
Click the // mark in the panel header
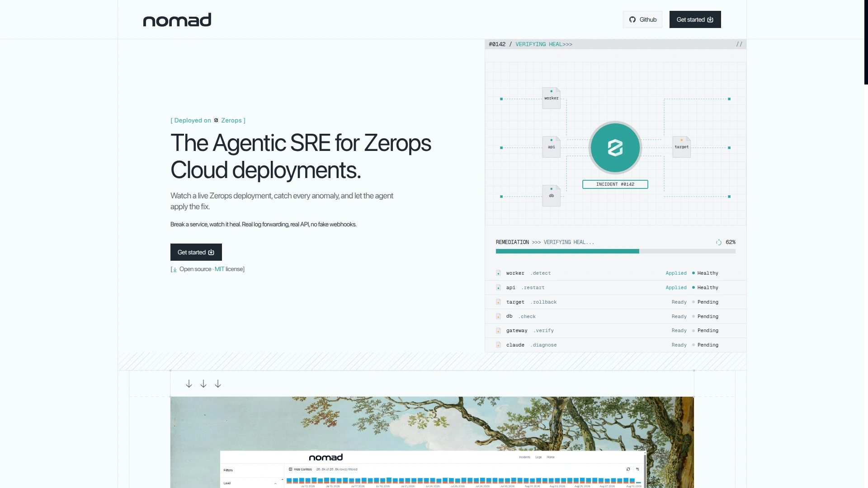[739, 44]
